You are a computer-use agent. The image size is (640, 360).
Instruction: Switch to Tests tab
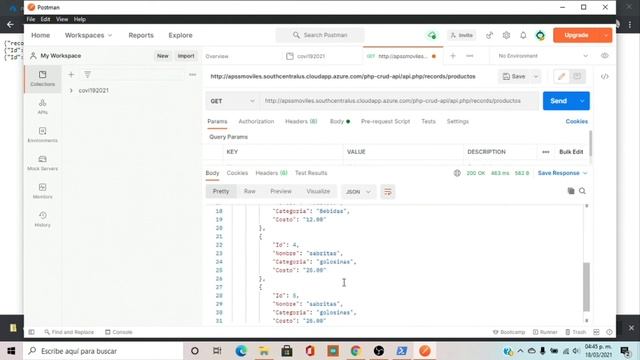[428, 122]
